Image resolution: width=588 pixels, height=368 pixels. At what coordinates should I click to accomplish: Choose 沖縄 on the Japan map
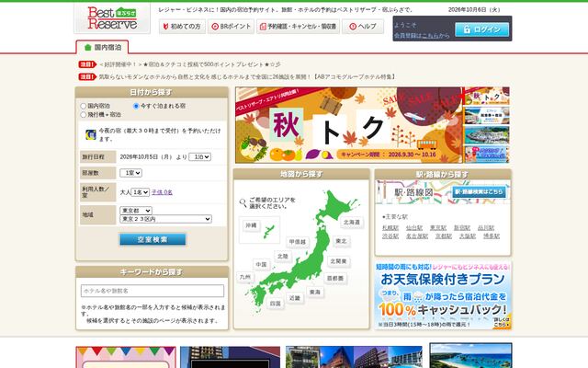click(x=251, y=225)
